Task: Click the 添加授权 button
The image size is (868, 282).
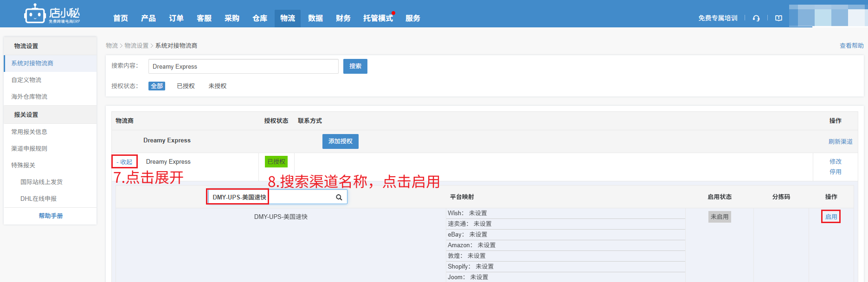Action: point(341,141)
